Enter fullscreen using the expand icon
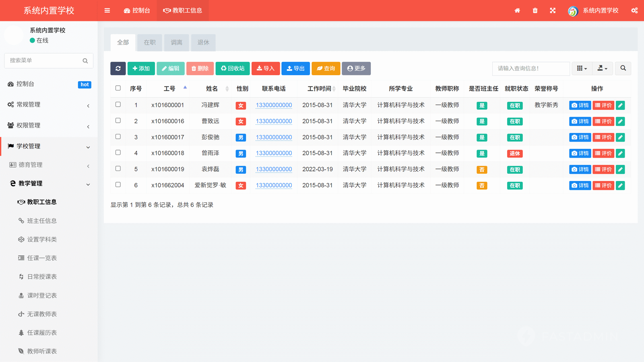Viewport: 644px width, 362px height. point(553,10)
